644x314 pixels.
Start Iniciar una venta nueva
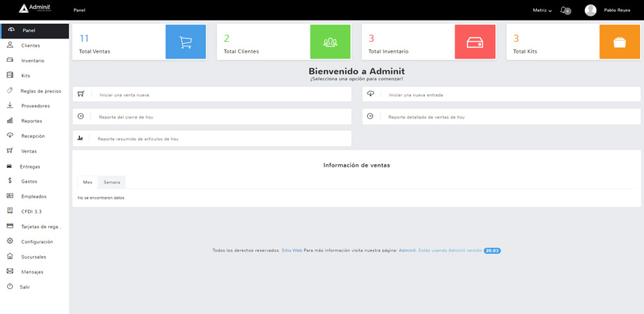tap(124, 95)
